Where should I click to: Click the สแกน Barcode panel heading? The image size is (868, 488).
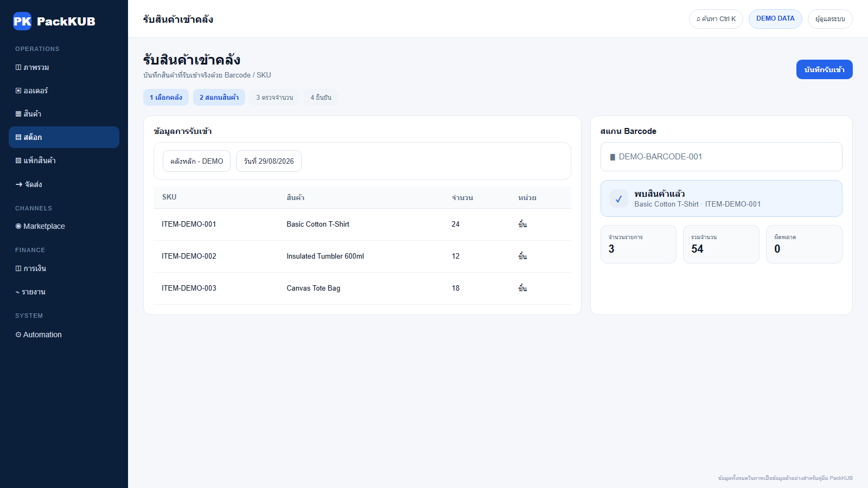[628, 131]
